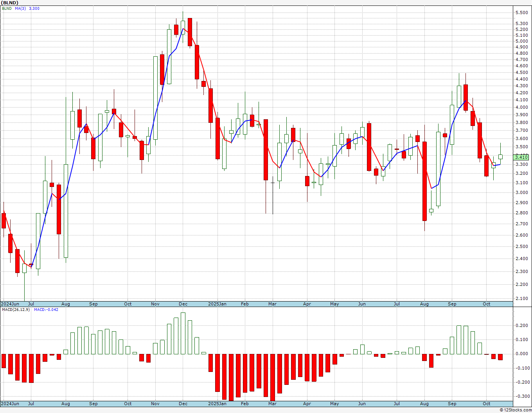
Task: Click Nov on the price chart time axis
Action: click(x=155, y=304)
